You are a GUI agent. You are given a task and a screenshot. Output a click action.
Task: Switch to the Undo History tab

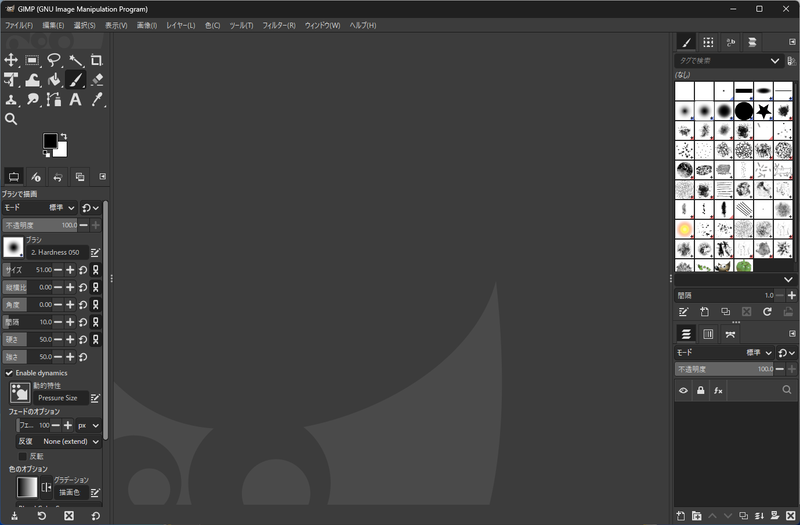[x=58, y=177]
